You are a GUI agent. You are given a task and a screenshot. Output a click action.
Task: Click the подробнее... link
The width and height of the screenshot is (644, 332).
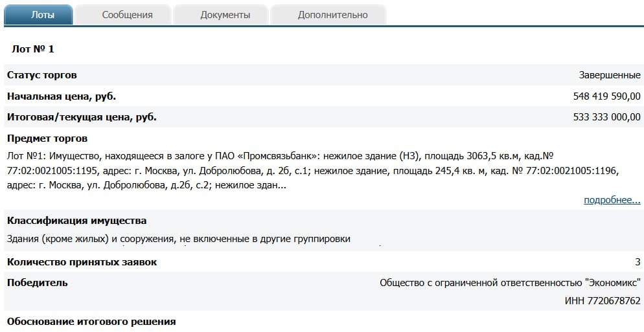click(x=612, y=200)
